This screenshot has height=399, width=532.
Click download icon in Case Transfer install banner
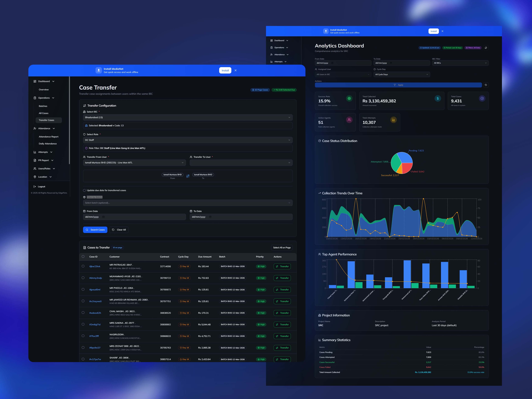click(99, 70)
